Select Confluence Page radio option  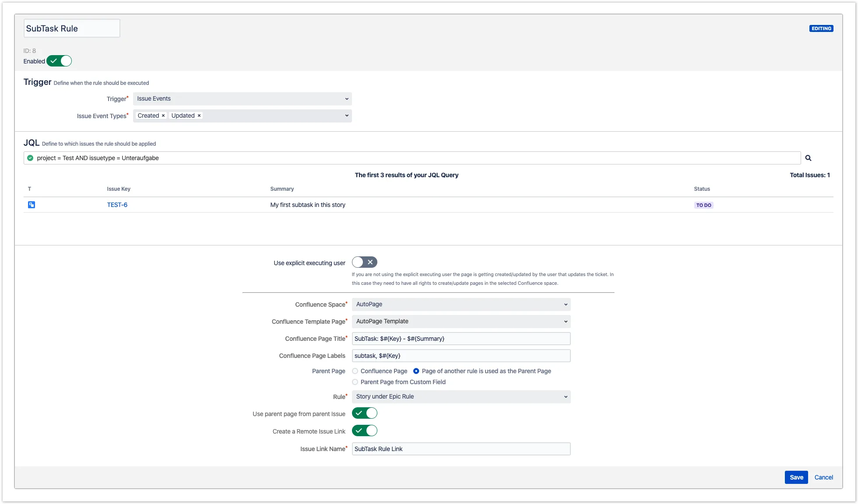pos(355,371)
